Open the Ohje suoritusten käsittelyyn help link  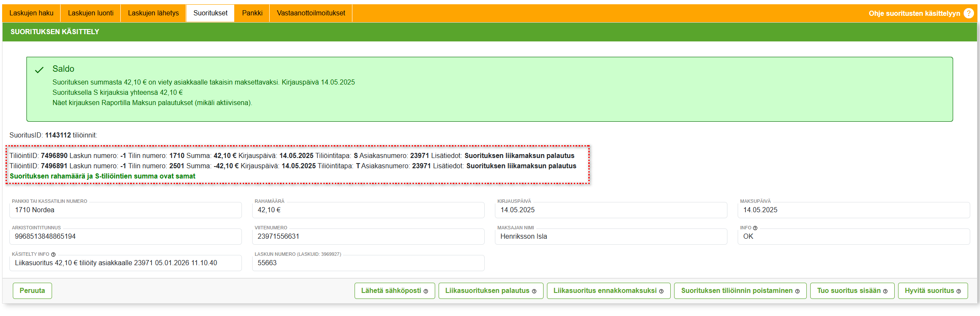pos(914,13)
